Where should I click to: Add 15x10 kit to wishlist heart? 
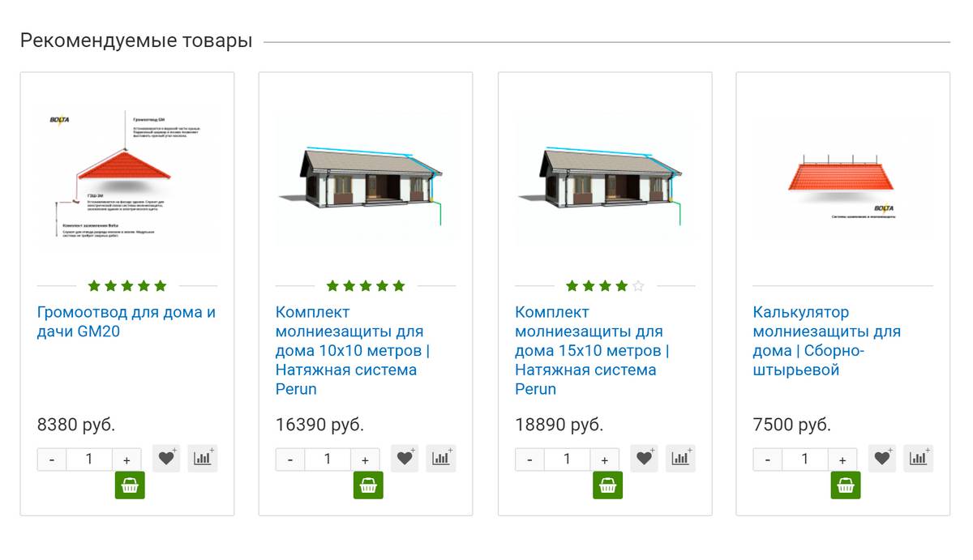pyautogui.click(x=645, y=458)
